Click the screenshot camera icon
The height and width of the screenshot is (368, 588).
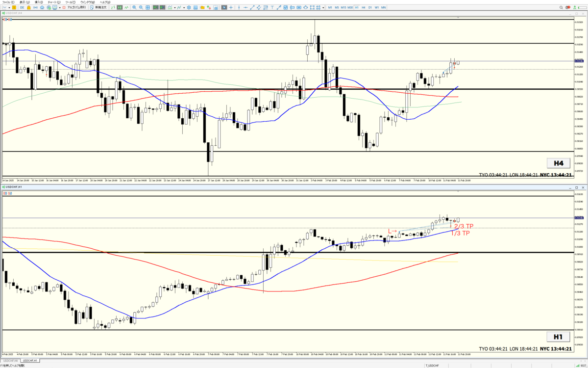click(x=216, y=7)
